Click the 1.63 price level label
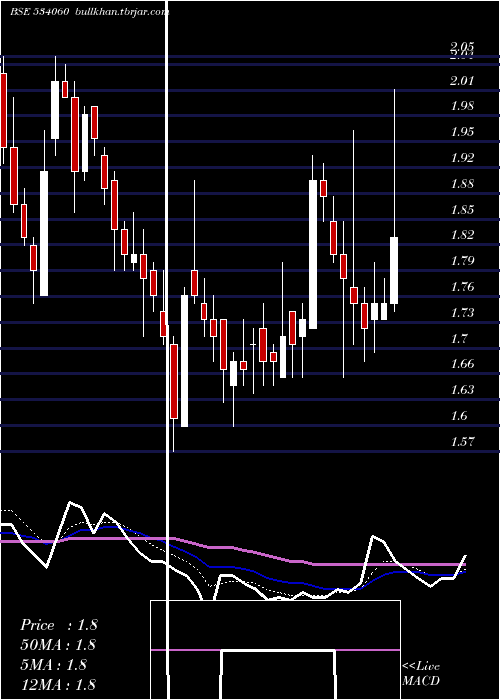 coord(462,390)
